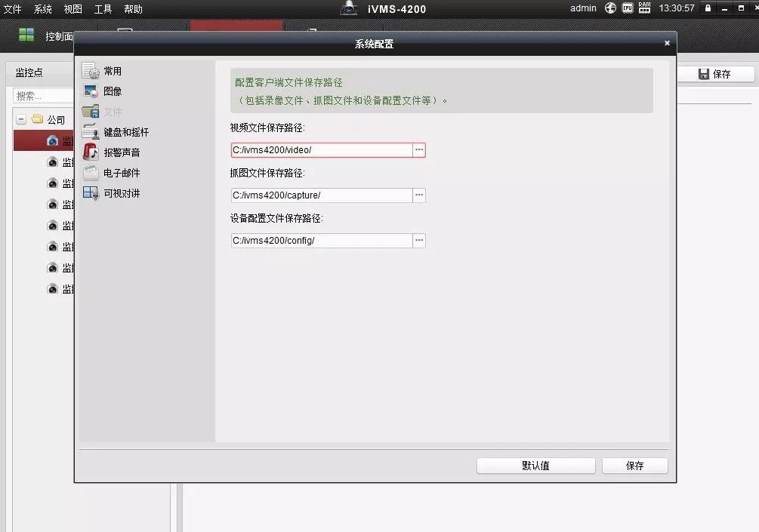
Task: Select the seventh camera icon in tree
Action: point(52,268)
